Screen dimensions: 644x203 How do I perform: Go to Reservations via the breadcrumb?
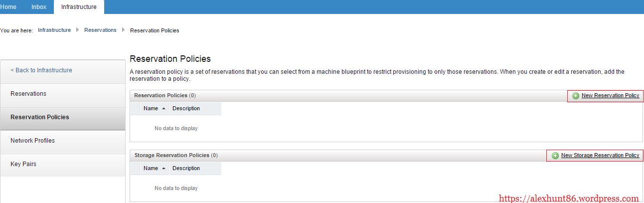tap(100, 30)
